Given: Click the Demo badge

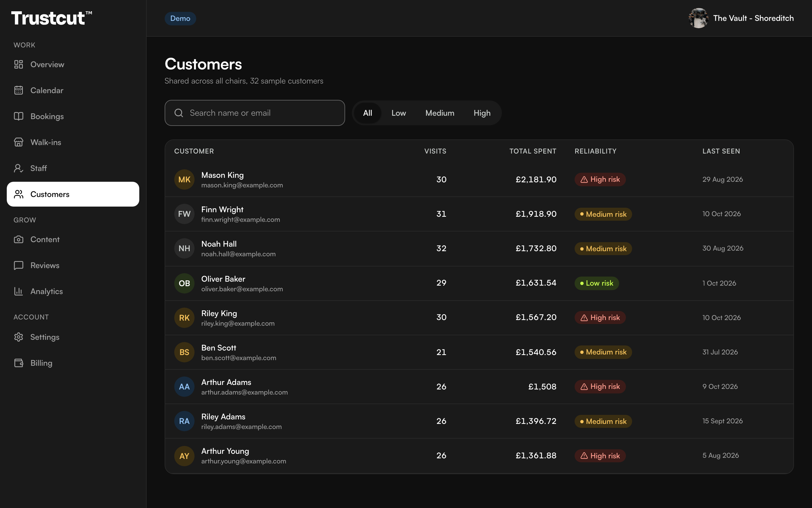Looking at the screenshot, I should [180, 18].
